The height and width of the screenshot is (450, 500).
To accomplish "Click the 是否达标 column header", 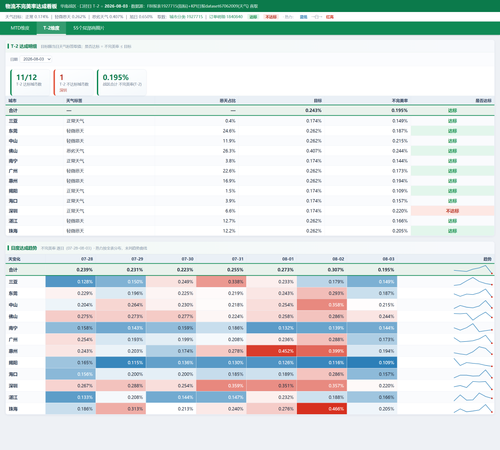I will 483,100.
